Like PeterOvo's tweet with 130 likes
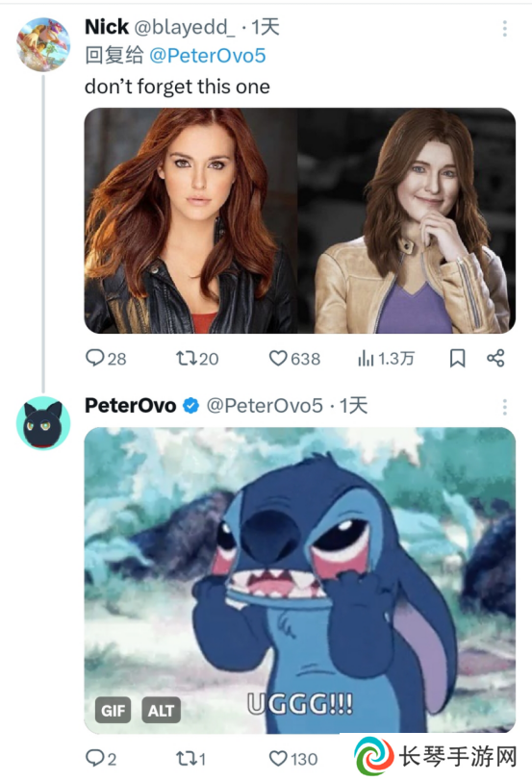 [293, 759]
